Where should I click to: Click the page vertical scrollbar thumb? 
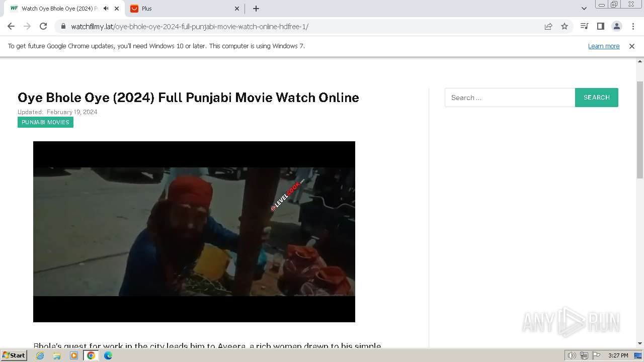point(640,130)
